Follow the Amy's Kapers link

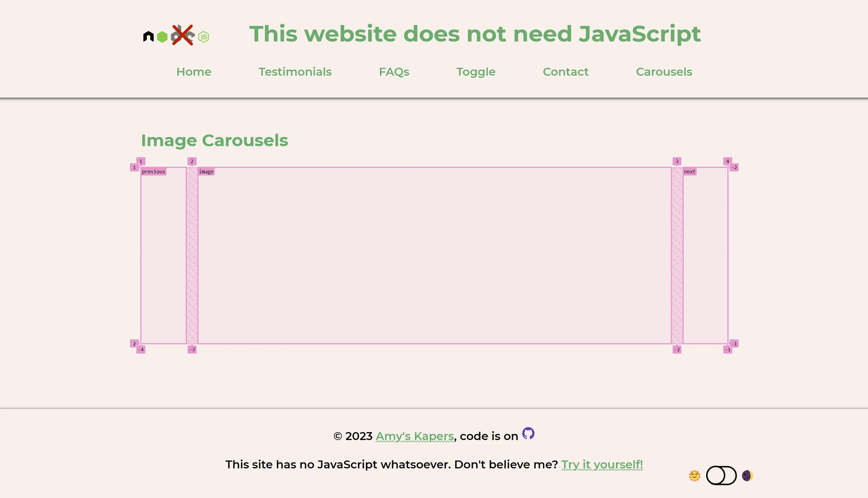[x=415, y=436]
